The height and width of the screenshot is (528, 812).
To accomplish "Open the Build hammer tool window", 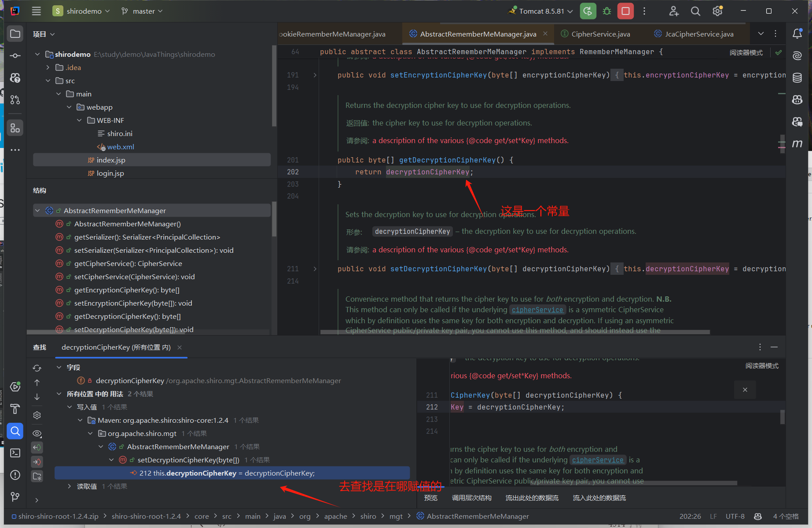I will click(x=15, y=409).
